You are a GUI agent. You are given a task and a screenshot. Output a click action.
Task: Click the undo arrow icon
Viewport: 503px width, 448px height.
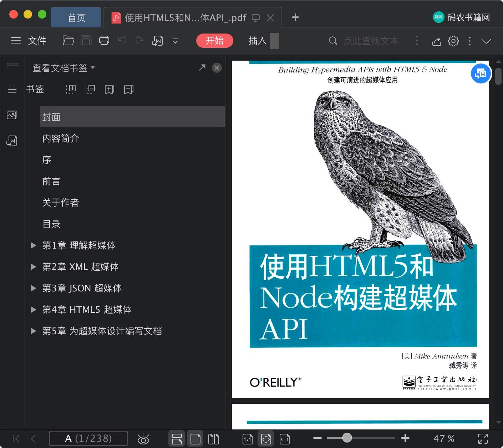coord(122,40)
